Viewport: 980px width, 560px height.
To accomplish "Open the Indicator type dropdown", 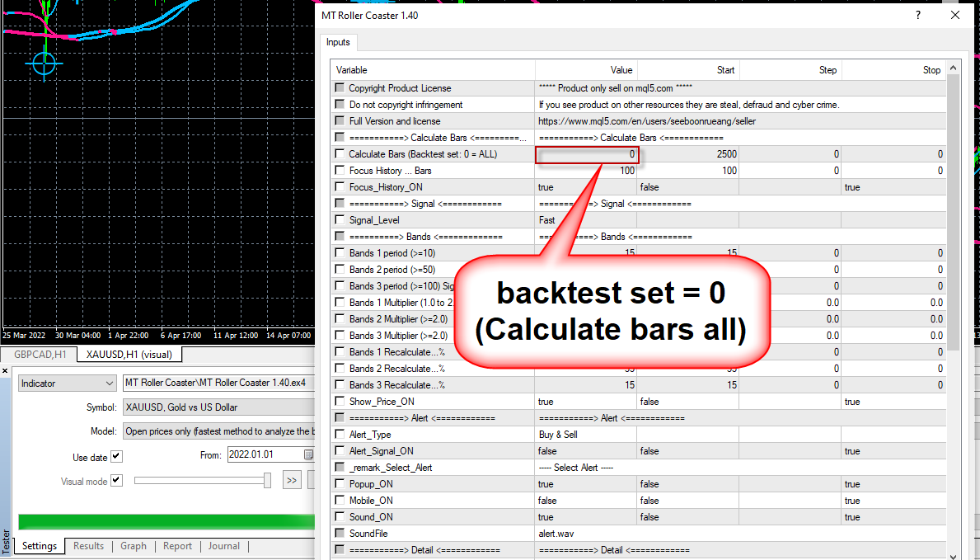I will point(68,383).
